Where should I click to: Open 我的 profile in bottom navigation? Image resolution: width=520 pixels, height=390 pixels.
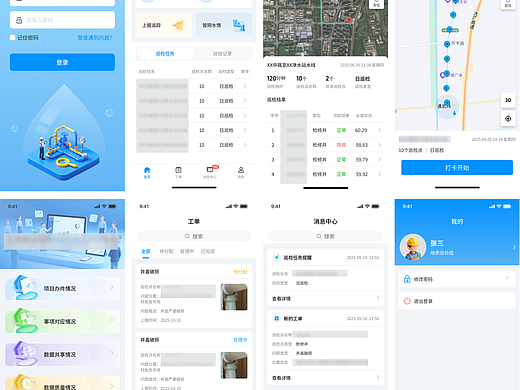(x=241, y=173)
